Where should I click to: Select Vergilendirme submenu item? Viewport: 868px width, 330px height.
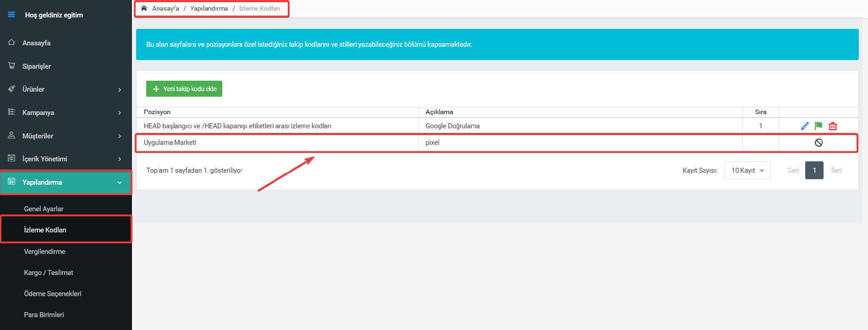click(44, 252)
